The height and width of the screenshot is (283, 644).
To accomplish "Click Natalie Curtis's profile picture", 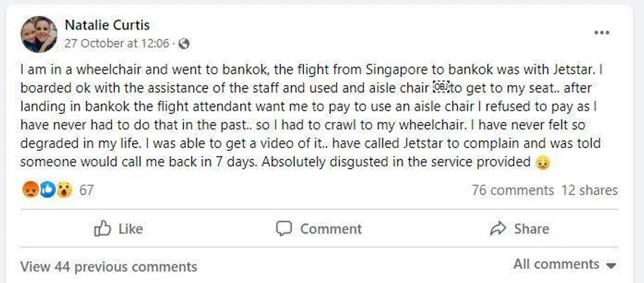I will [x=38, y=34].
